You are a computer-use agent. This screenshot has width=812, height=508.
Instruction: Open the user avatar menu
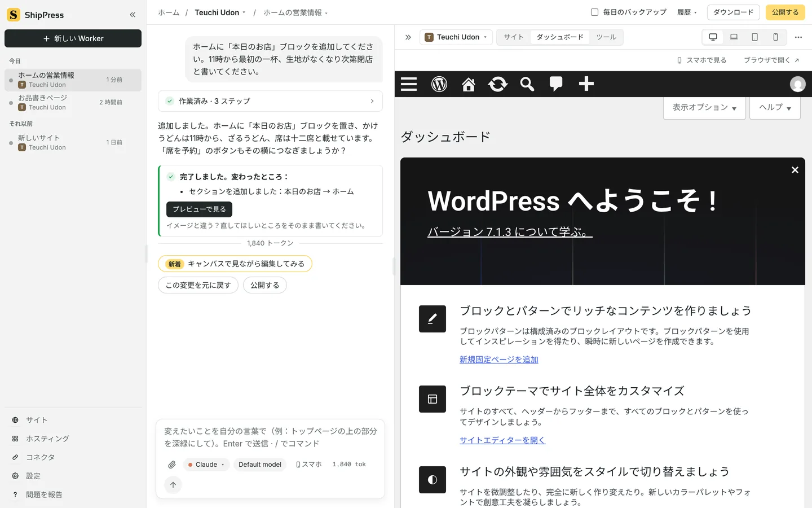tap(797, 84)
